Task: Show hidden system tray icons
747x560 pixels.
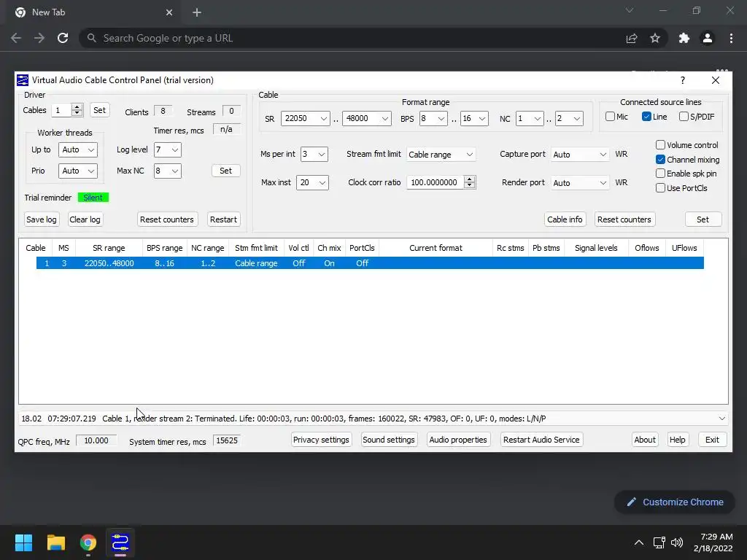Action: (639, 542)
